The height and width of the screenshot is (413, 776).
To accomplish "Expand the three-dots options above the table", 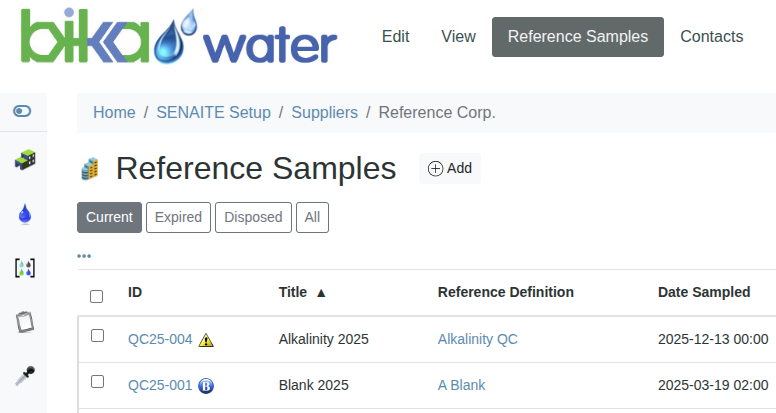I will coord(84,256).
